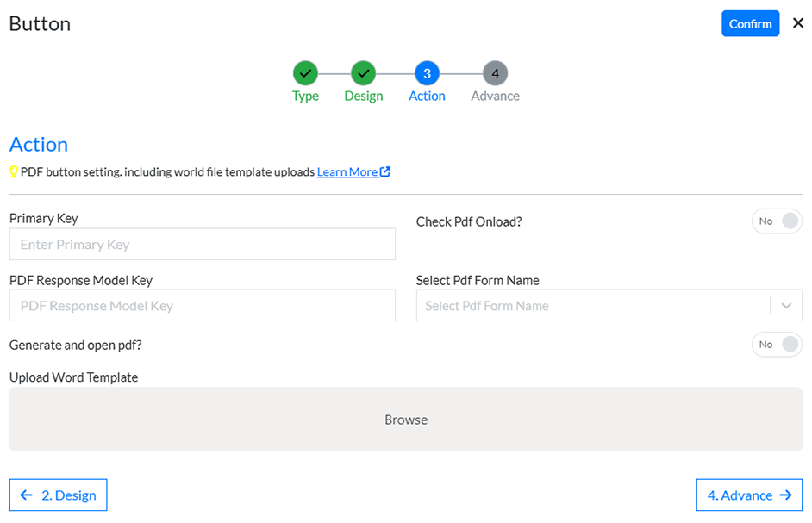Image resolution: width=812 pixels, height=523 pixels.
Task: Close the Button dialog with the X icon
Action: 798,22
